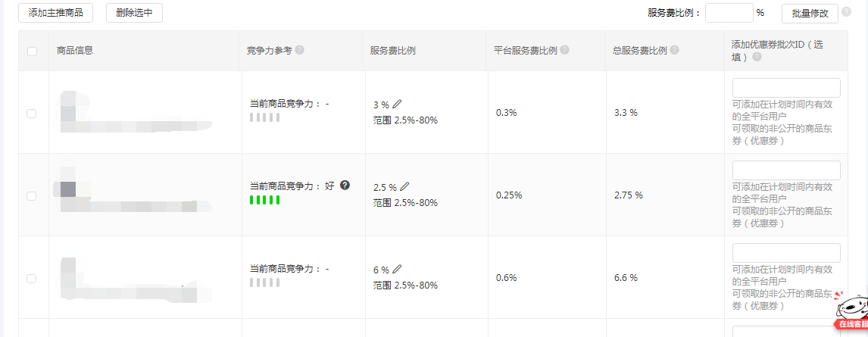The height and width of the screenshot is (337, 868).
Task: Check the checkbox for the 3 % product row
Action: click(32, 114)
